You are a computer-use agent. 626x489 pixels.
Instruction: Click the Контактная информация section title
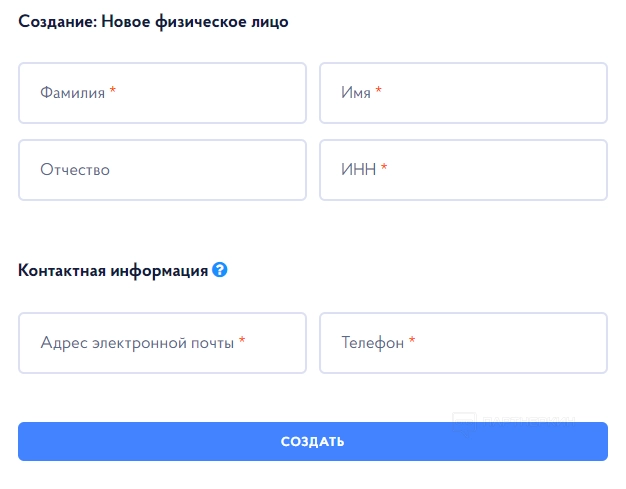click(x=113, y=270)
